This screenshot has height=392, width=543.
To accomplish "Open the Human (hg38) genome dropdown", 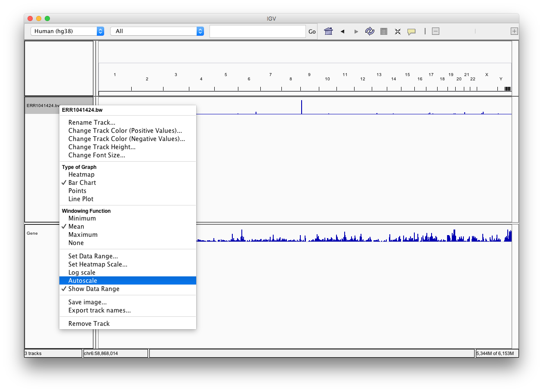I will 68,31.
